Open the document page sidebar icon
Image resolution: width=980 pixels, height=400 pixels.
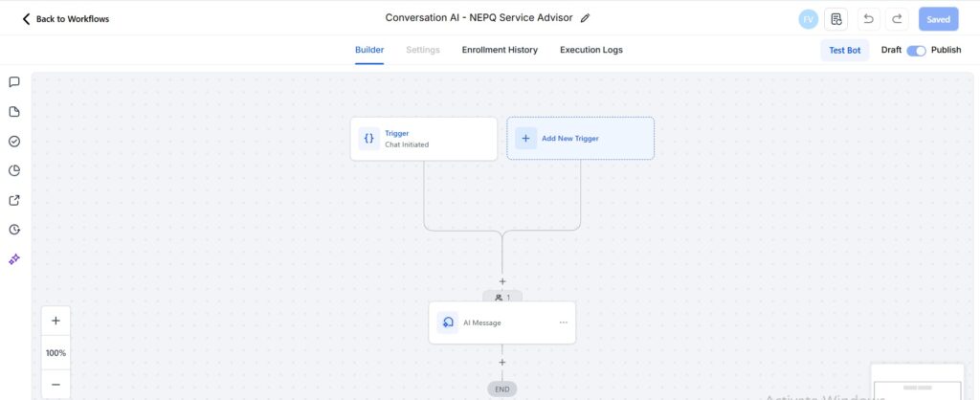tap(14, 112)
